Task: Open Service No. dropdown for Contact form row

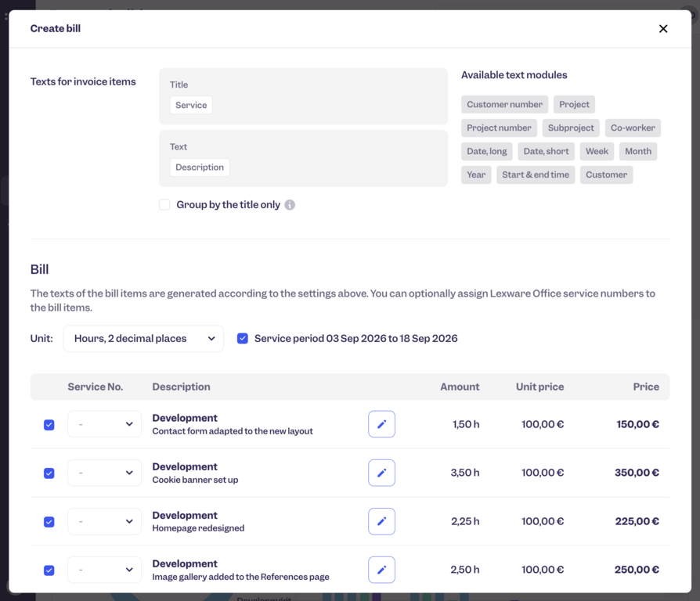Action: [x=104, y=424]
